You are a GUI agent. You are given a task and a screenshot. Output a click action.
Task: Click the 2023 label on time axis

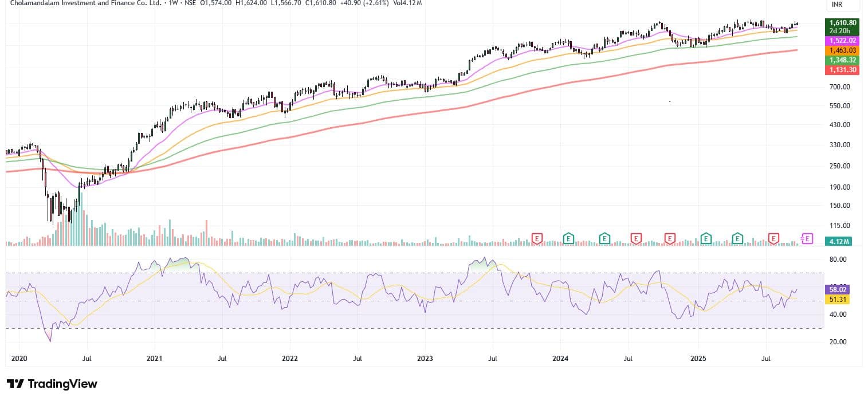click(x=425, y=359)
